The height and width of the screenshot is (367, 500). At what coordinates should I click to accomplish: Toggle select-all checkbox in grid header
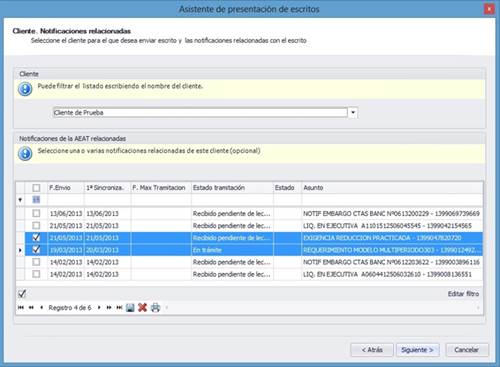click(x=36, y=188)
